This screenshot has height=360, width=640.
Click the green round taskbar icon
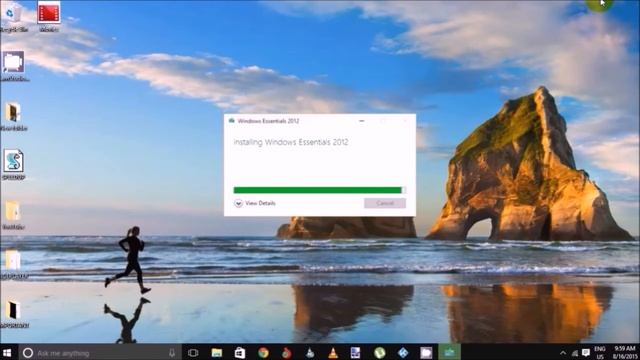[380, 353]
